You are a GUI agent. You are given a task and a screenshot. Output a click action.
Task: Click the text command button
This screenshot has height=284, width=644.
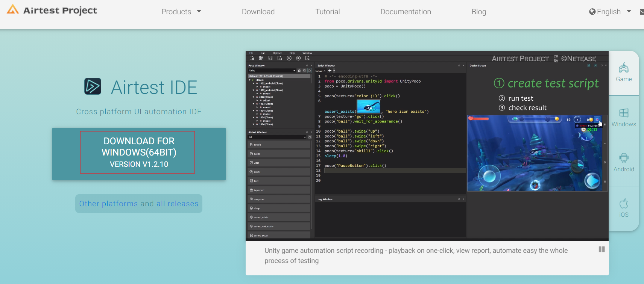279,181
